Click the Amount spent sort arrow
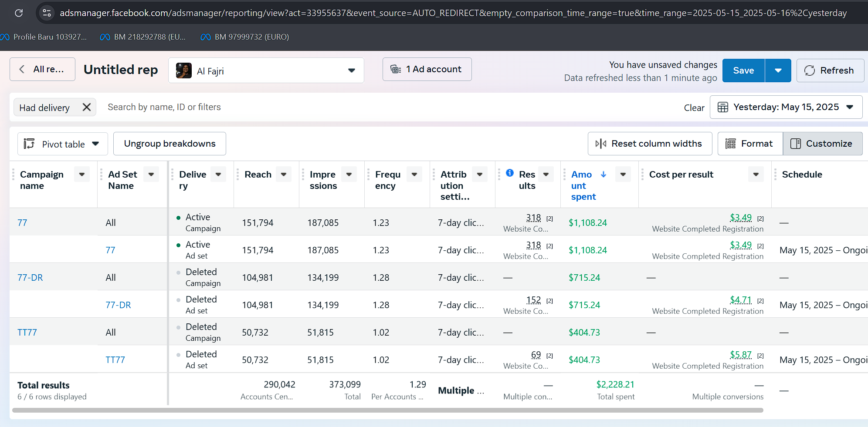868x427 pixels. tap(604, 175)
